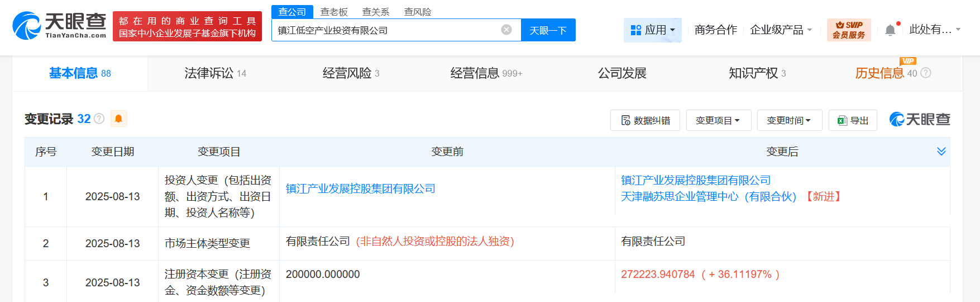980x302 pixels.
Task: Open 镇江产业发展控股集团有限公司 link in 变更后 column
Action: (x=696, y=180)
